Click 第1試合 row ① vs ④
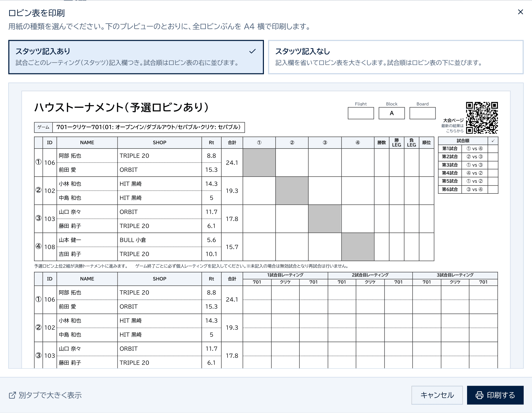 coord(468,149)
